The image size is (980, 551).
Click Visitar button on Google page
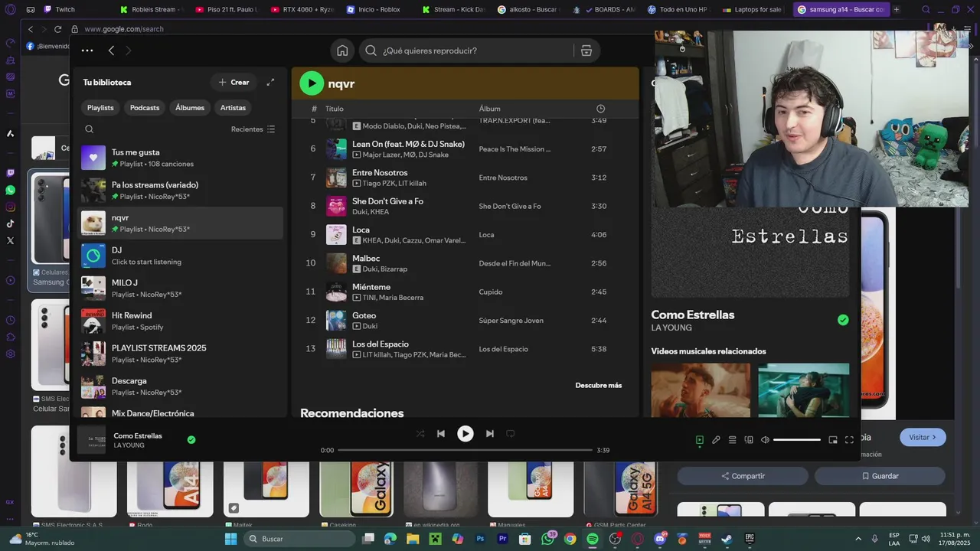click(923, 437)
